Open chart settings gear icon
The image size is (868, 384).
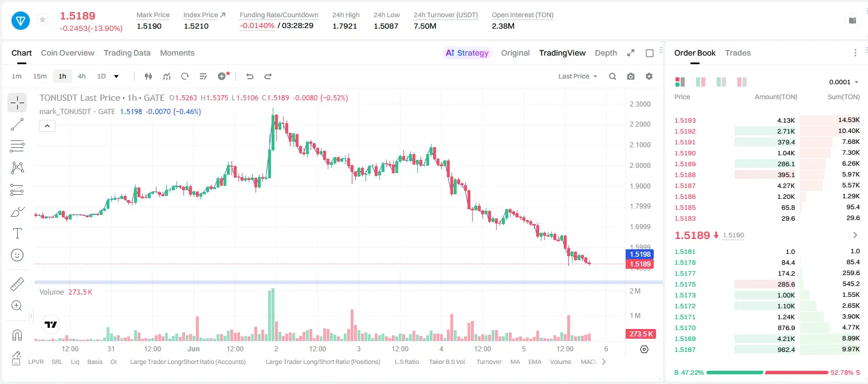(x=649, y=76)
